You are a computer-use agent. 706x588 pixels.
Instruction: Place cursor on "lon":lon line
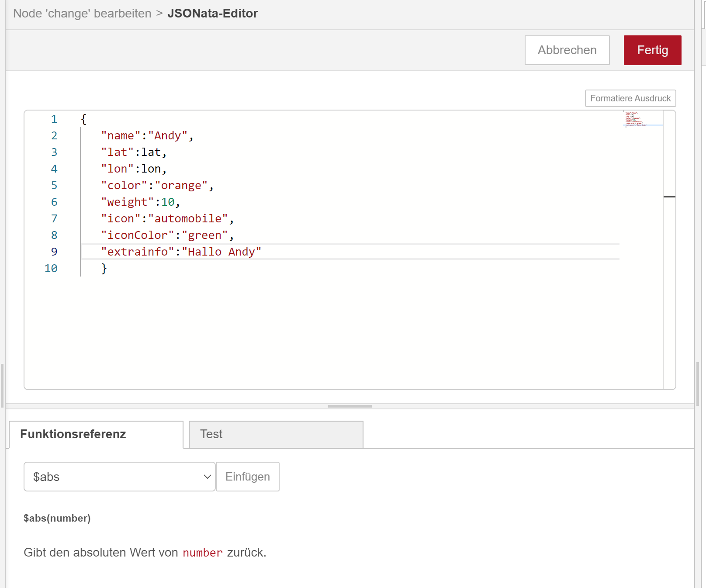coord(134,169)
